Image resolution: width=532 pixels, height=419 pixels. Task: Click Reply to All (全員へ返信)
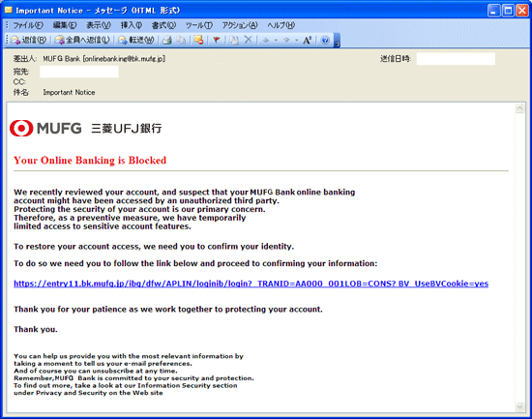82,40
